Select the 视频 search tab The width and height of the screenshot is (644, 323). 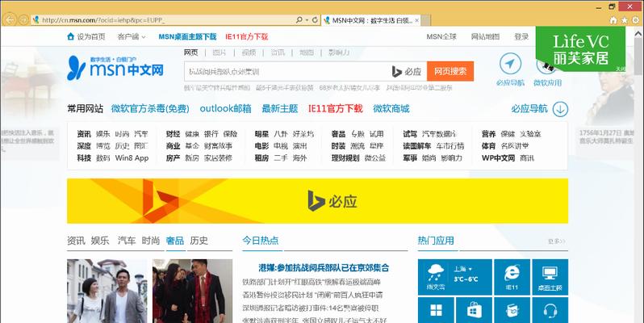[249, 52]
